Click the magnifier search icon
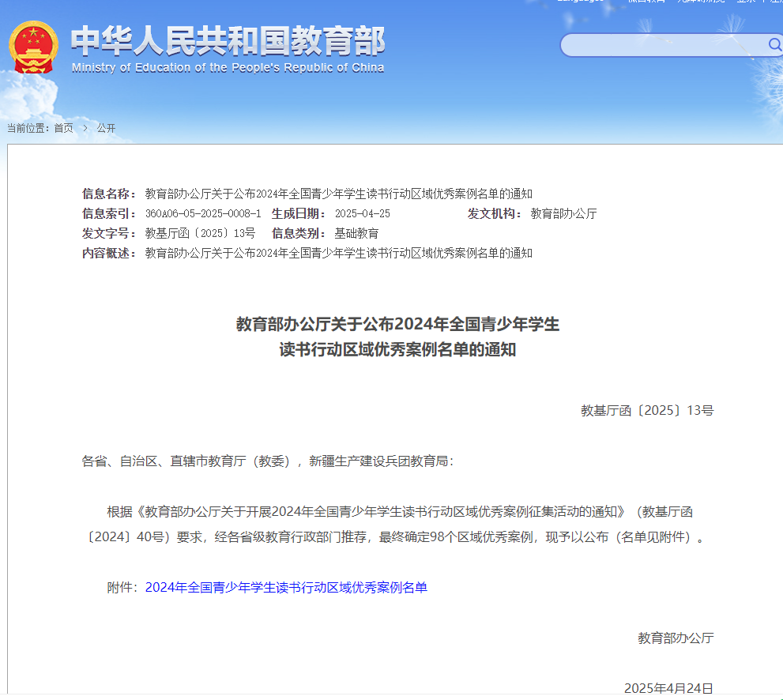The height and width of the screenshot is (700, 783). pos(774,45)
